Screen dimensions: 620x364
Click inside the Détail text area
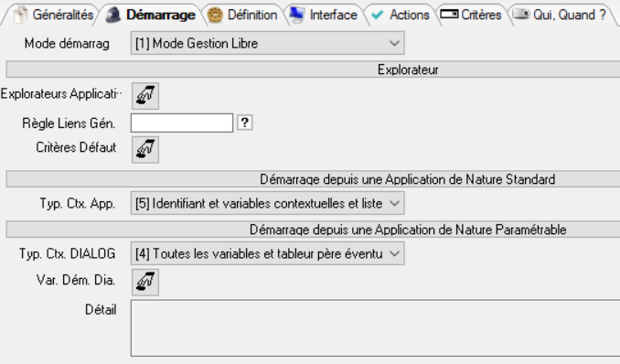375,328
